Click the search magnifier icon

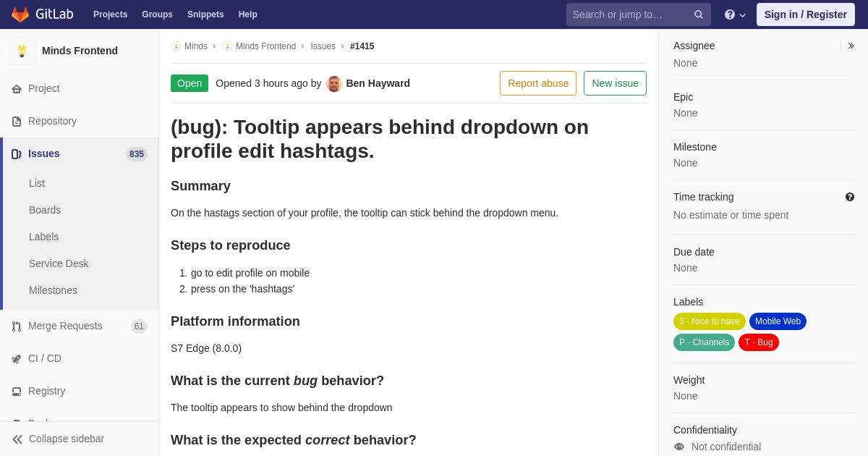pos(699,14)
